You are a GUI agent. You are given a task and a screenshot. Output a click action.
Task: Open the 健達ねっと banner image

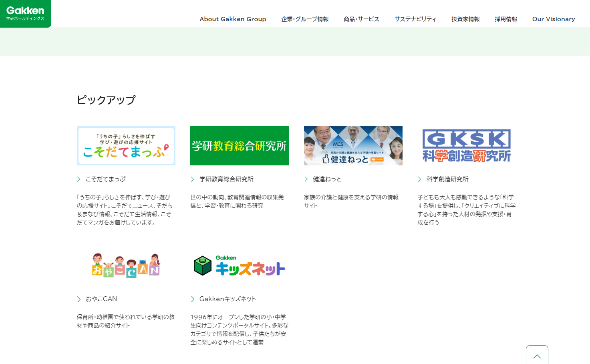click(x=353, y=146)
